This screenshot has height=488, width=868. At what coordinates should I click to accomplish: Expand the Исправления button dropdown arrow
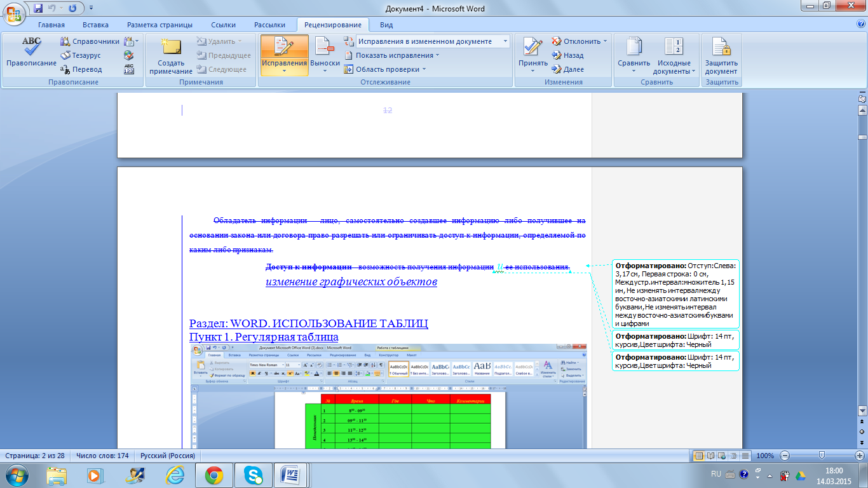(x=284, y=71)
